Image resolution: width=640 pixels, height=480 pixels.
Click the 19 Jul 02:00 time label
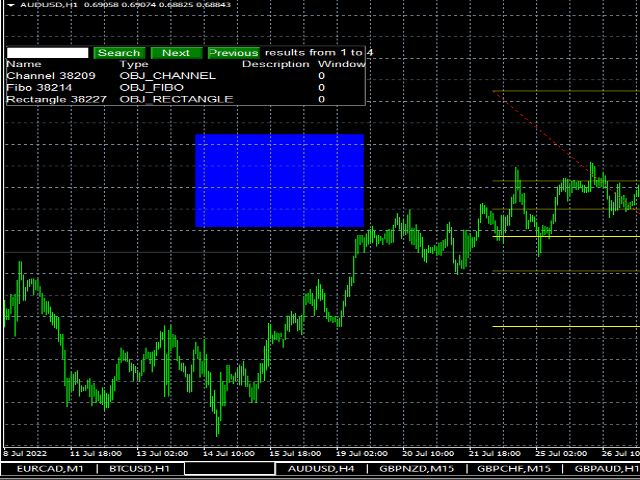pos(362,454)
